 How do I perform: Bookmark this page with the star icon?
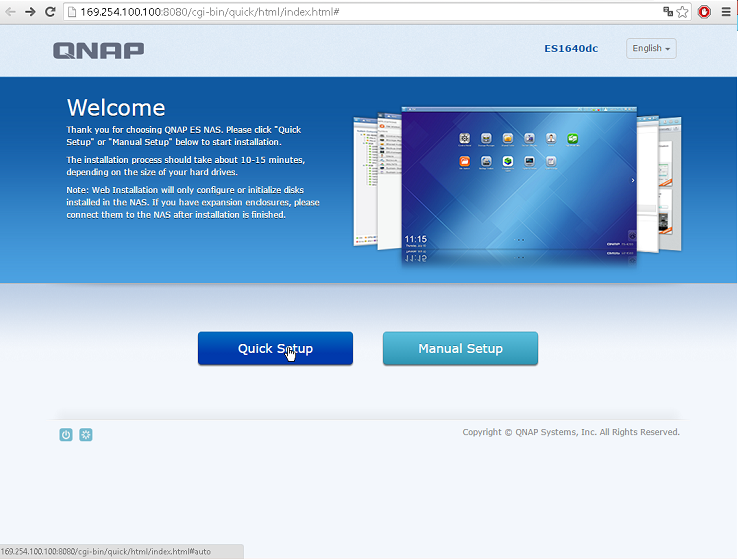(682, 12)
